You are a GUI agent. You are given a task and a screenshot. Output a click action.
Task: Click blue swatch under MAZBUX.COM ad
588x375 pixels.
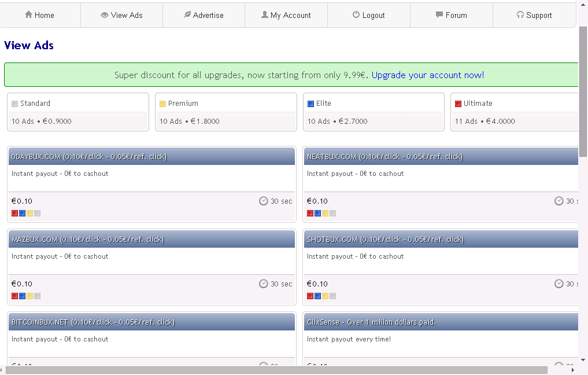(x=22, y=296)
